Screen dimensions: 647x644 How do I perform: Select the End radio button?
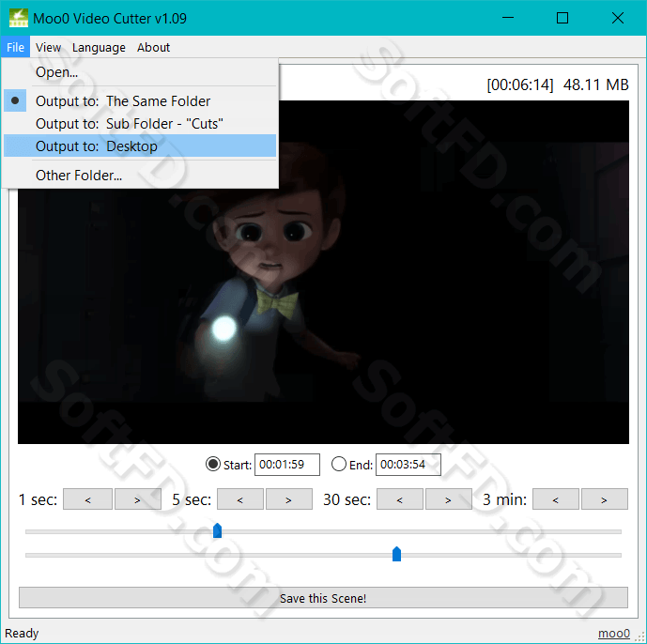tap(339, 464)
